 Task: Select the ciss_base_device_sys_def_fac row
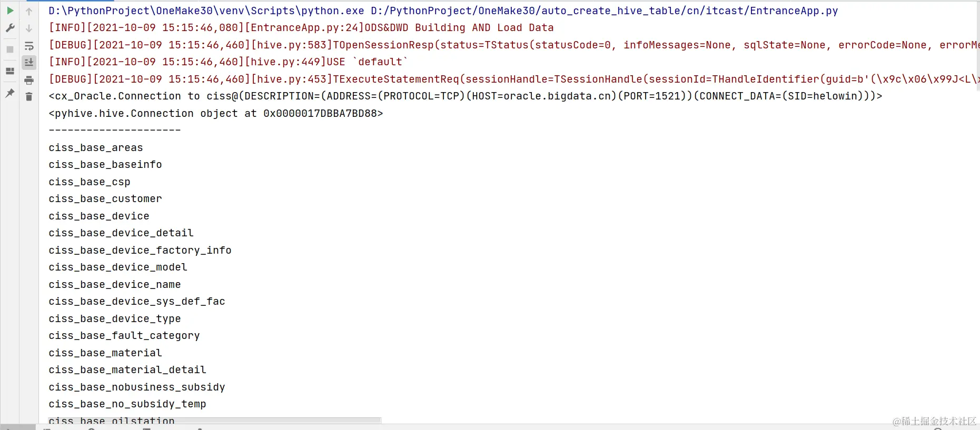pos(137,301)
